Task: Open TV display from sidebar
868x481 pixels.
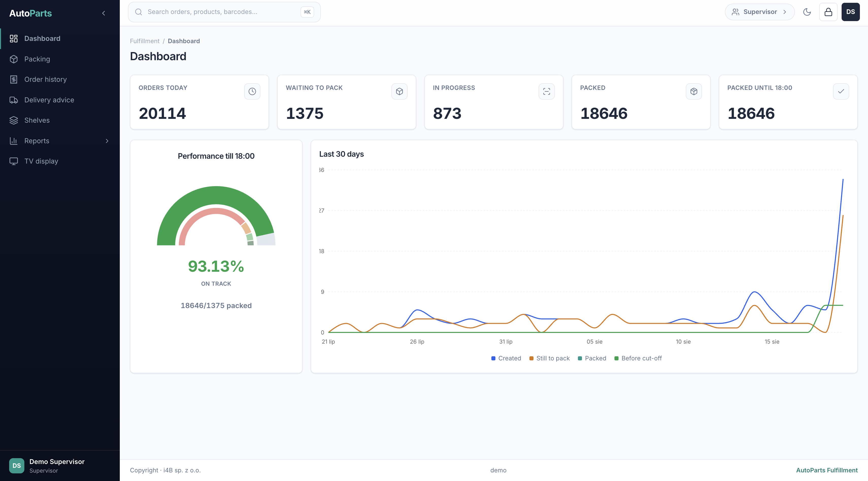Action: pos(60,161)
